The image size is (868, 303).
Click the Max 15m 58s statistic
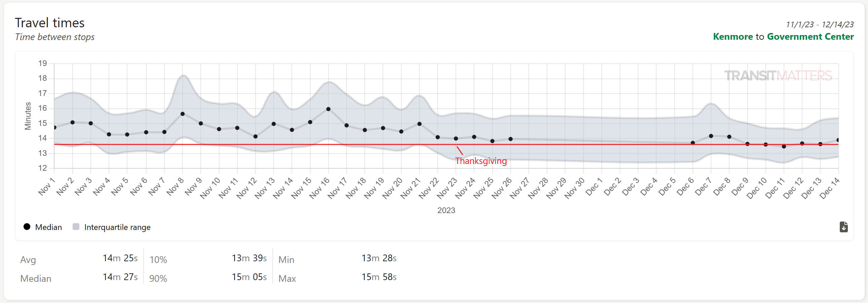click(379, 277)
